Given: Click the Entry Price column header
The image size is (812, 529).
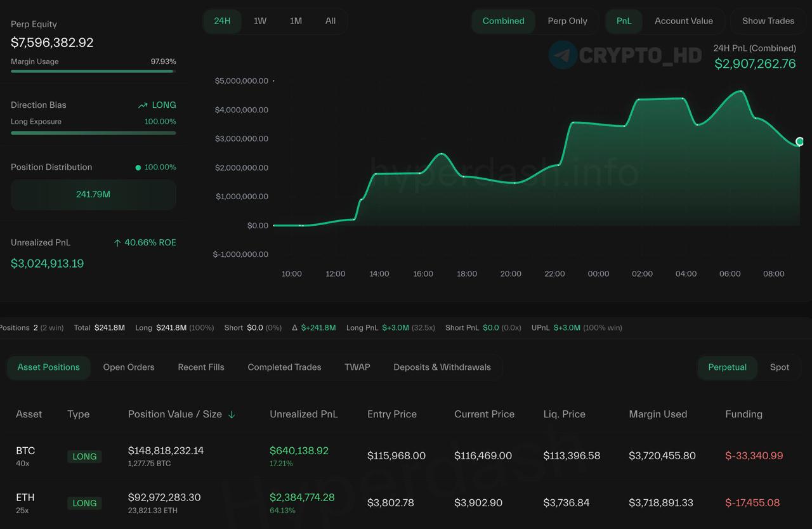Looking at the screenshot, I should (x=392, y=414).
